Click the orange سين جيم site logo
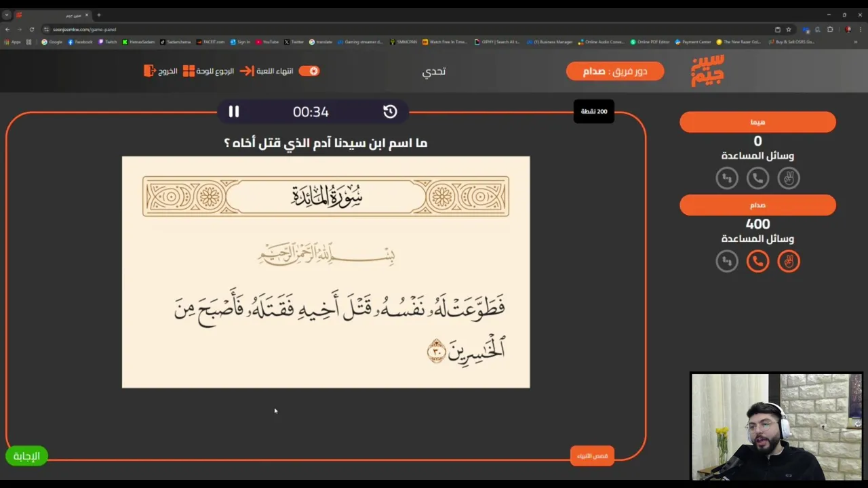The width and height of the screenshot is (868, 488). pos(707,70)
